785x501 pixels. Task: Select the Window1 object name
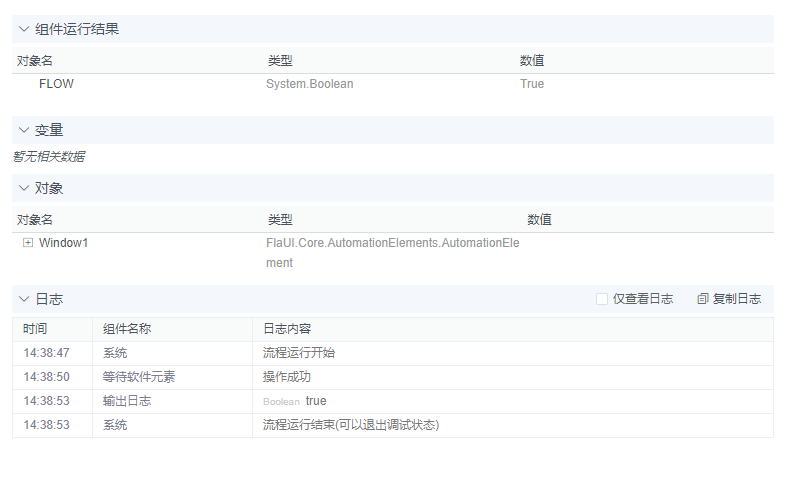pos(64,242)
